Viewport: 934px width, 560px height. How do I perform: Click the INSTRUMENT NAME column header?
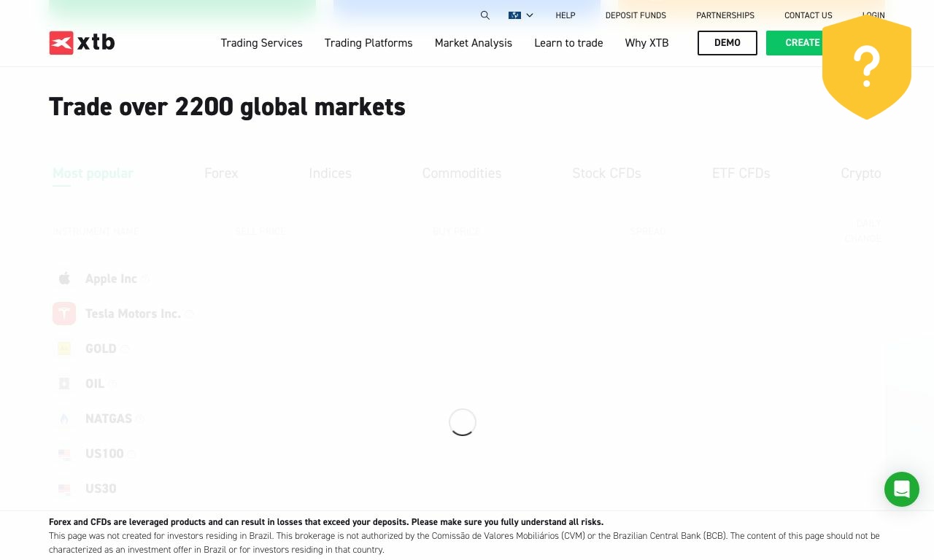pos(96,231)
